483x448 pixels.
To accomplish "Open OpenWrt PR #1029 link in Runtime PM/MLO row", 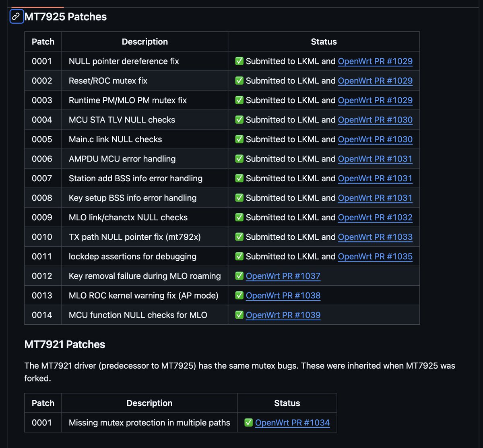I will coord(375,100).
